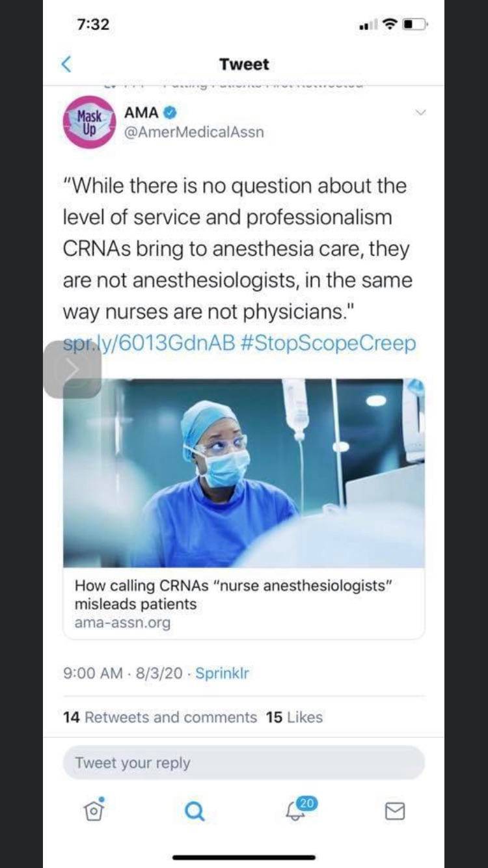Tap the AMA display name
The height and width of the screenshot is (868, 488).
point(141,113)
